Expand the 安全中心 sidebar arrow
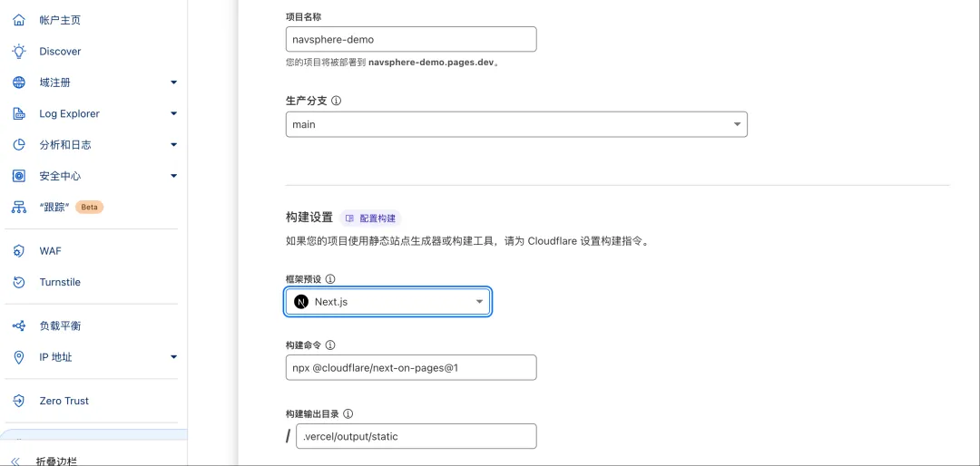Viewport: 980px width, 466px height. (173, 176)
